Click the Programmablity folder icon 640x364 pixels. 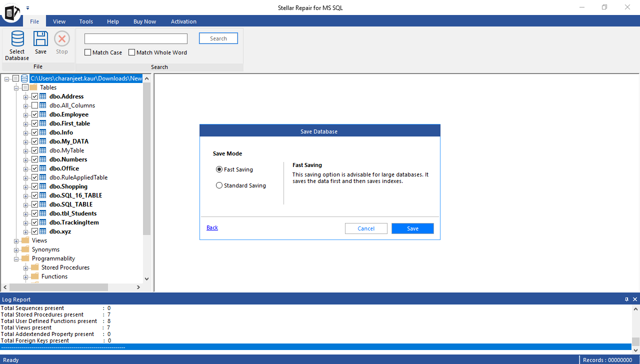point(25,258)
